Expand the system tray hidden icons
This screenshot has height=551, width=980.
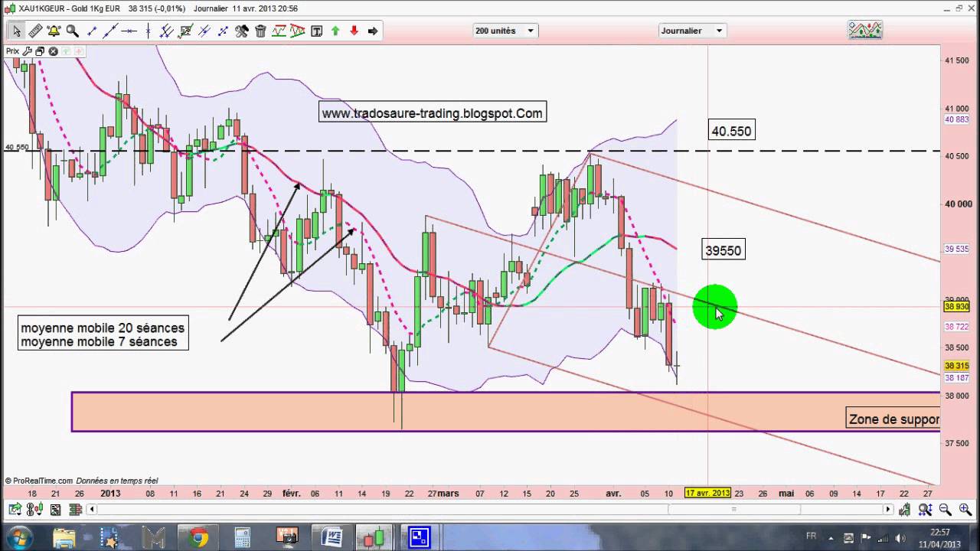pyautogui.click(x=831, y=537)
